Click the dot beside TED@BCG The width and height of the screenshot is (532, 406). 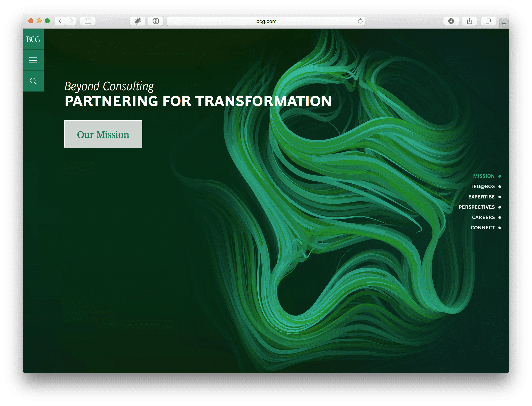pyautogui.click(x=500, y=187)
